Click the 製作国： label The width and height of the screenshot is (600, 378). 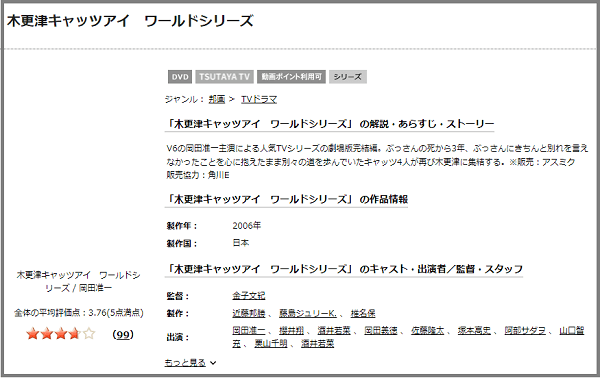(x=182, y=243)
